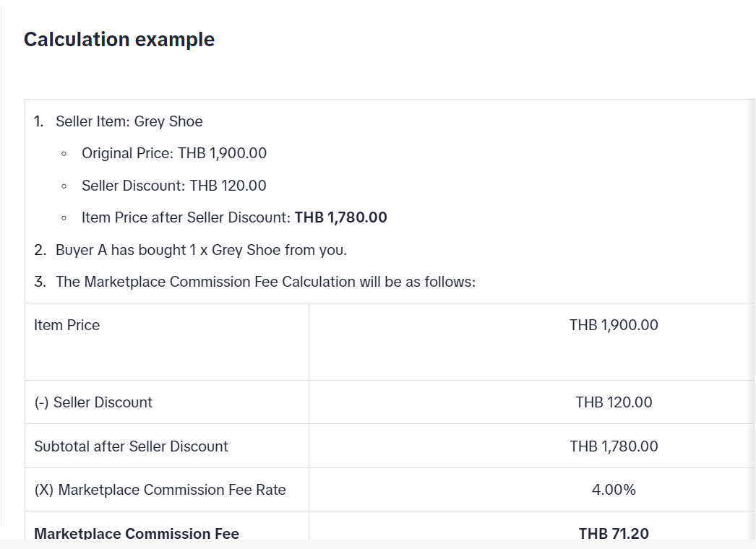The width and height of the screenshot is (756, 549).
Task: Click "Item Price after Seller Discount" bullet text
Action: [186, 217]
